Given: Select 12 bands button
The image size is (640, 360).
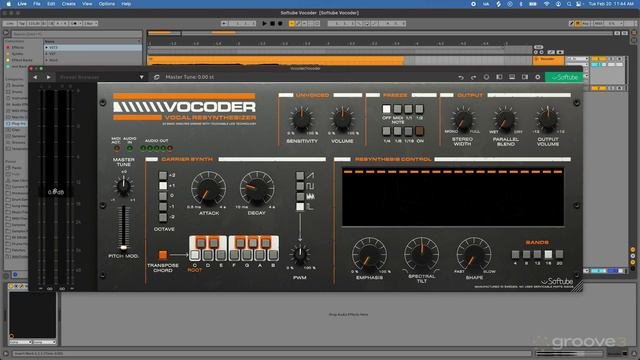Looking at the screenshot, I should click(537, 254).
